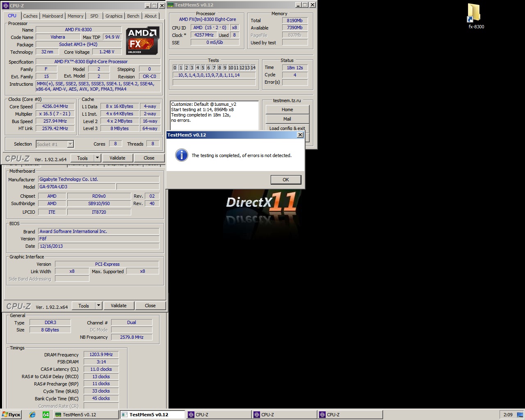
Task: Click the green 64 icon in the taskbar
Action: click(46, 415)
